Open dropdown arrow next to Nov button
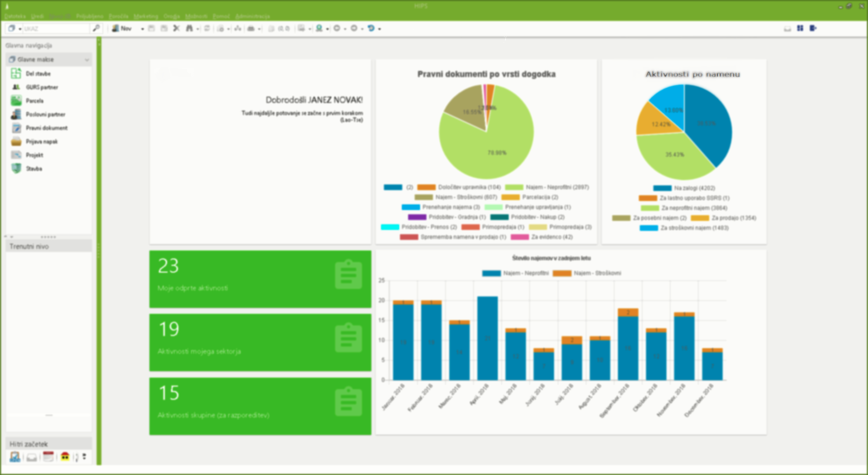 point(142,28)
